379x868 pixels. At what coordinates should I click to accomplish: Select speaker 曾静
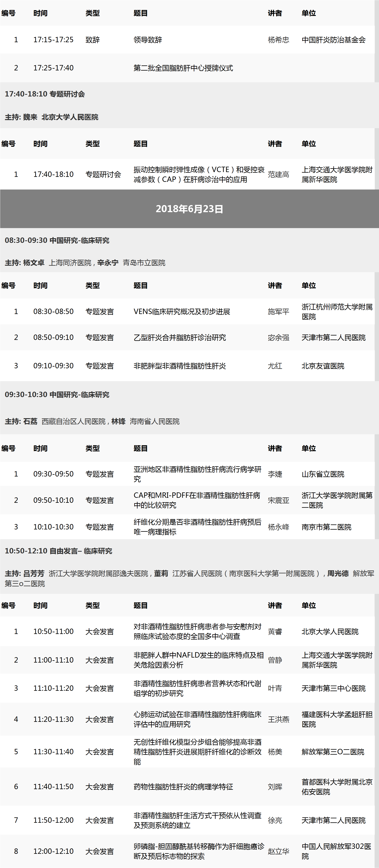point(275,660)
